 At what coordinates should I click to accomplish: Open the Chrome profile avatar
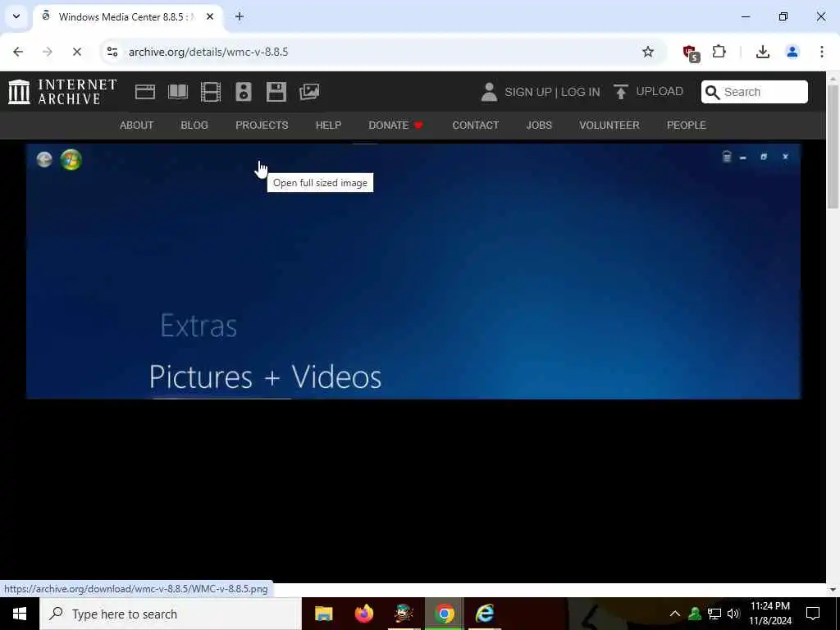(x=792, y=52)
